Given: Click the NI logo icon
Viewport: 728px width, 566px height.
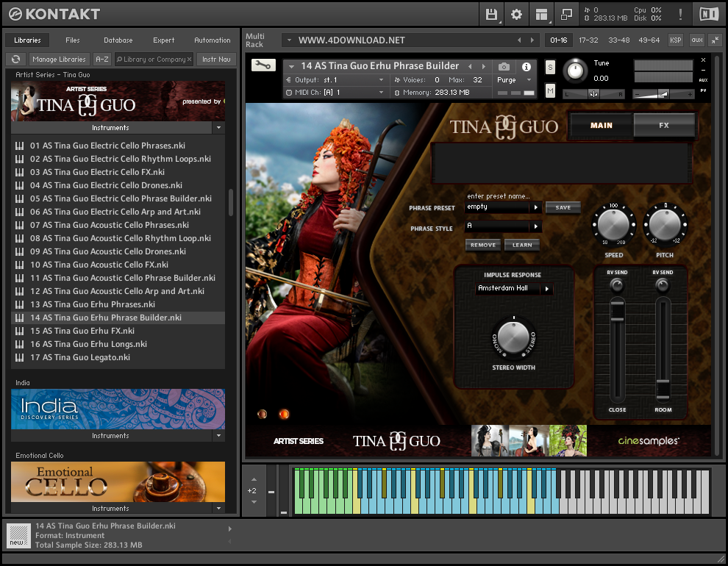Looking at the screenshot, I should (709, 15).
